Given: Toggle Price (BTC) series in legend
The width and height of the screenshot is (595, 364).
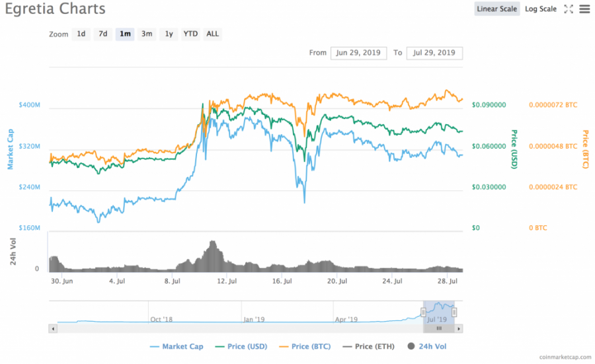Looking at the screenshot, I should [x=305, y=346].
